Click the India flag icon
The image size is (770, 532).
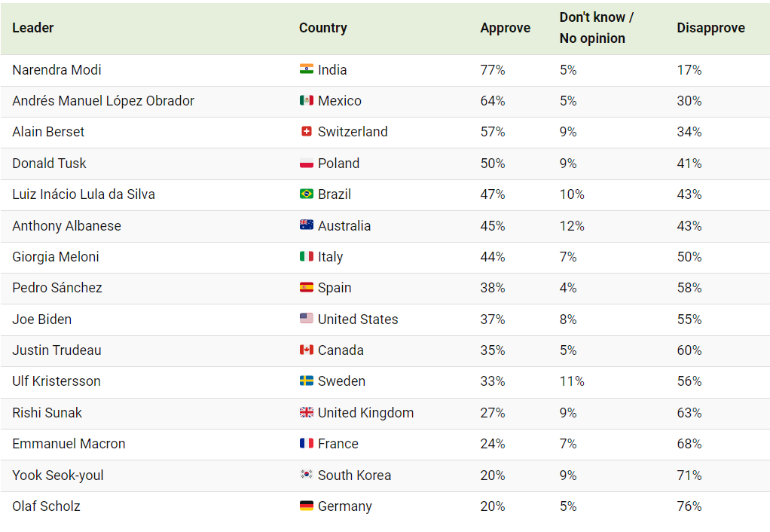[307, 69]
